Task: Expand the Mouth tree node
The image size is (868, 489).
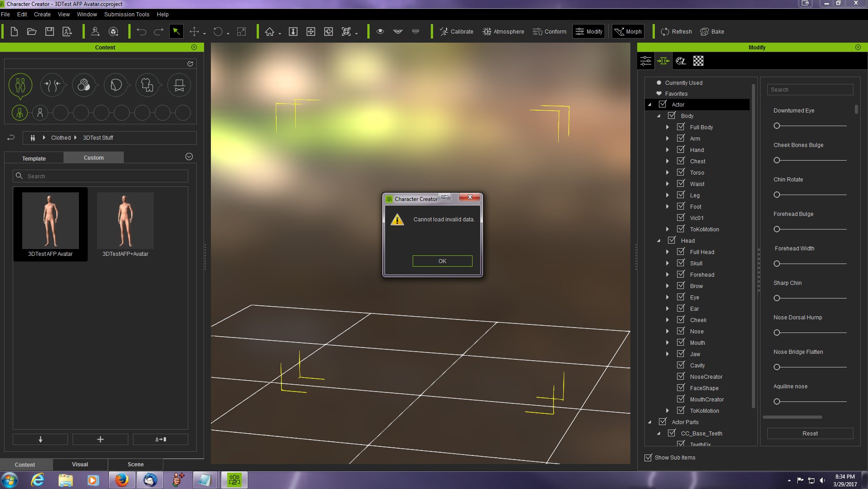Action: (x=668, y=342)
